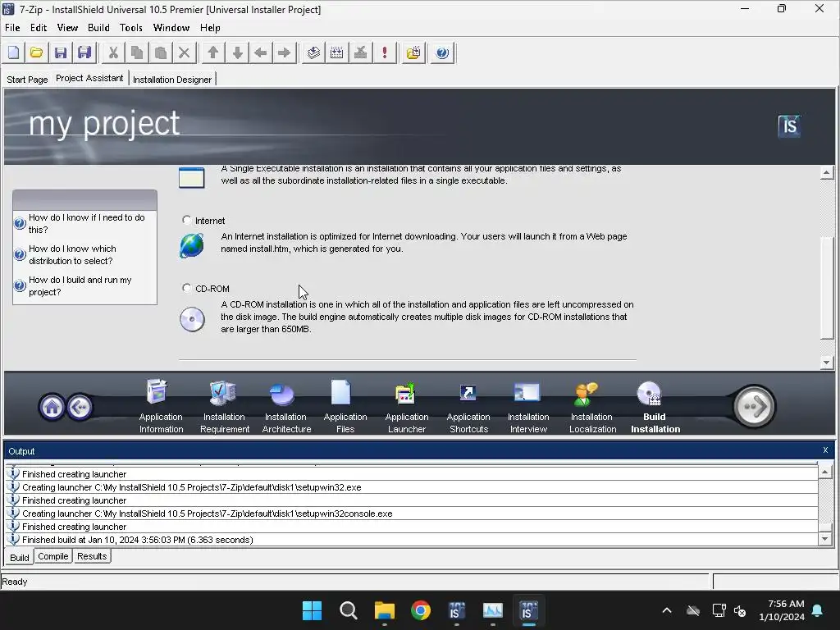The width and height of the screenshot is (840, 630).
Task: Click the New project toolbar icon
Action: (x=13, y=52)
